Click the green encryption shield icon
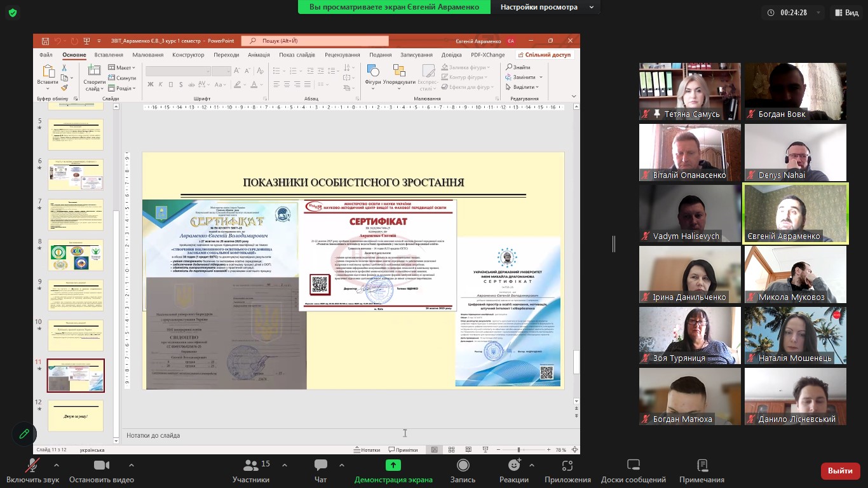 (x=13, y=13)
